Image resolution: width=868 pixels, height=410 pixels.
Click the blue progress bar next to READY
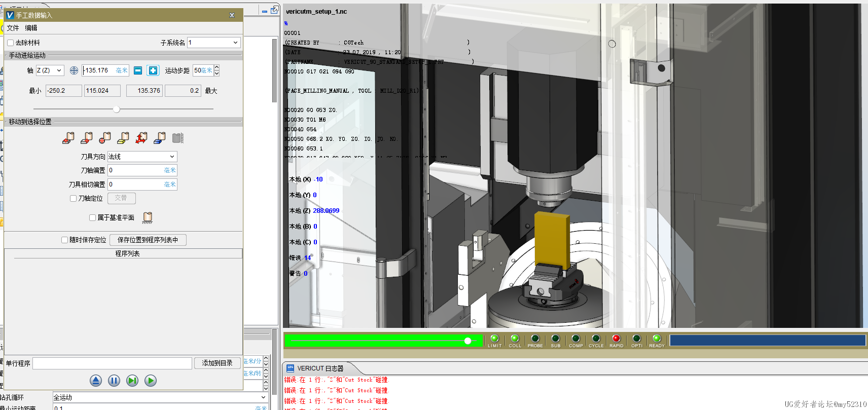tap(767, 340)
